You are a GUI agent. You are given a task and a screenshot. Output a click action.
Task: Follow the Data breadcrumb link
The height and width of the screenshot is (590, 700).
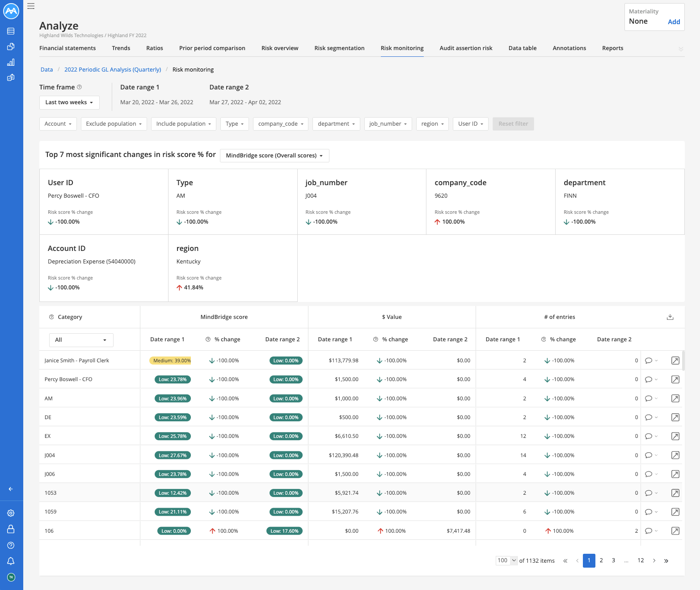[47, 70]
